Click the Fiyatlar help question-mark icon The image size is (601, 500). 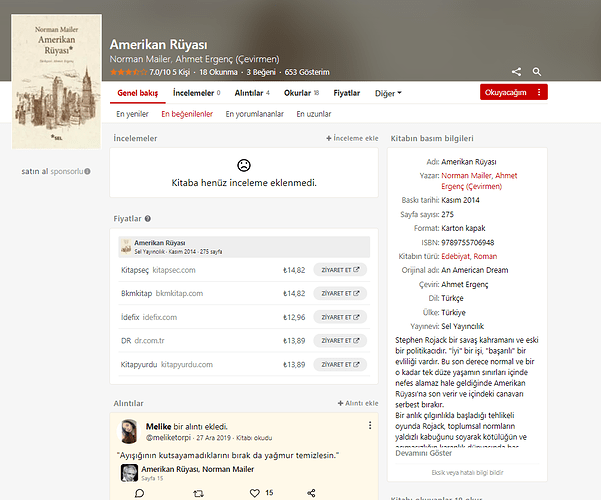click(148, 219)
